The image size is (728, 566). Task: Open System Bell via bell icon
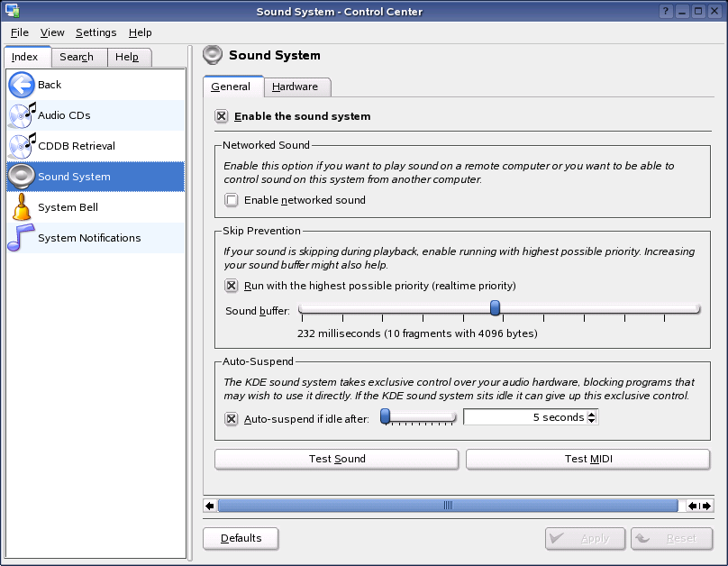click(x=22, y=207)
